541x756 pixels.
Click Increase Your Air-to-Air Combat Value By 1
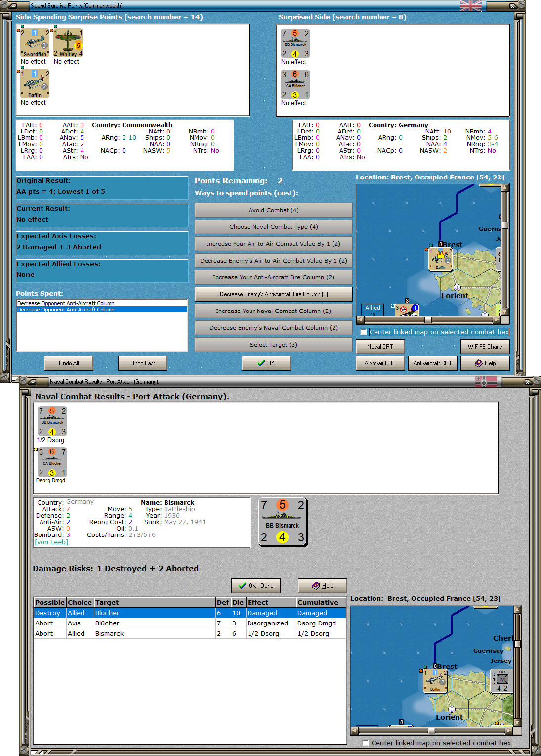coord(273,244)
